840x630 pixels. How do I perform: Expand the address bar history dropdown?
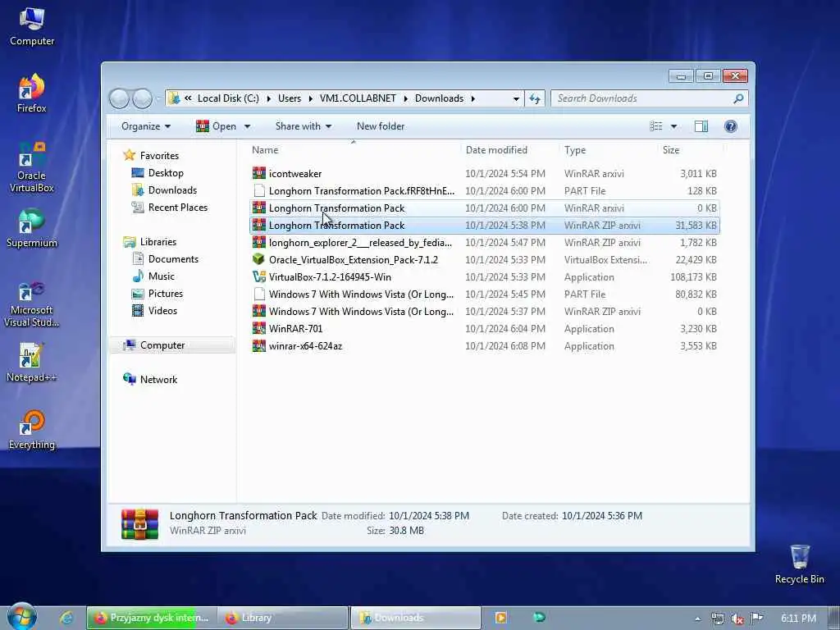click(516, 99)
